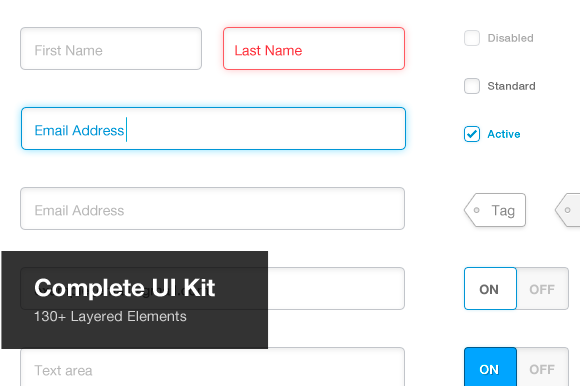Focus the First Name field
This screenshot has width=580, height=386.
(111, 48)
